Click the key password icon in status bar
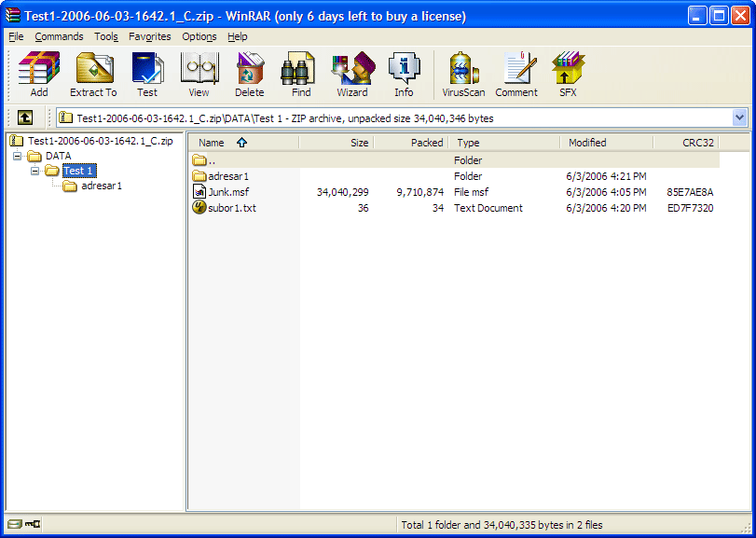Screen dimensions: 756x538 point(34,524)
